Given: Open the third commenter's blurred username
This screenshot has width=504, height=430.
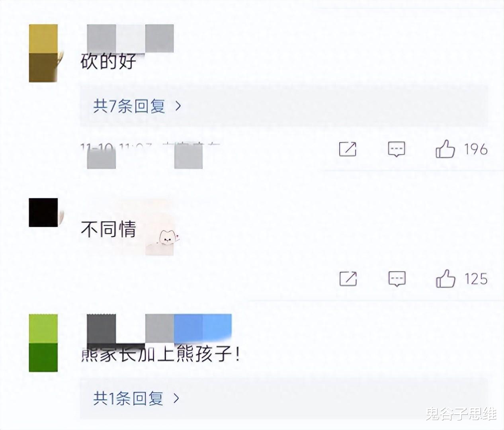Looking at the screenshot, I should click(x=159, y=329).
